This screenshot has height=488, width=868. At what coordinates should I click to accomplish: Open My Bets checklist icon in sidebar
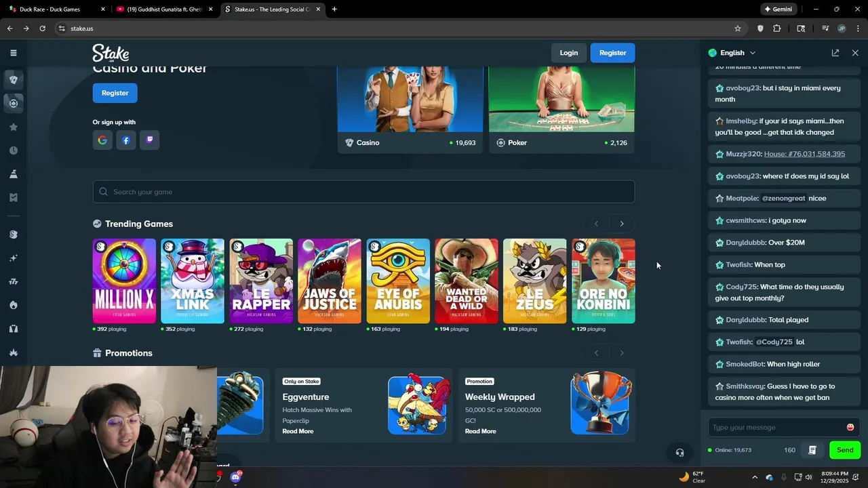[13, 197]
